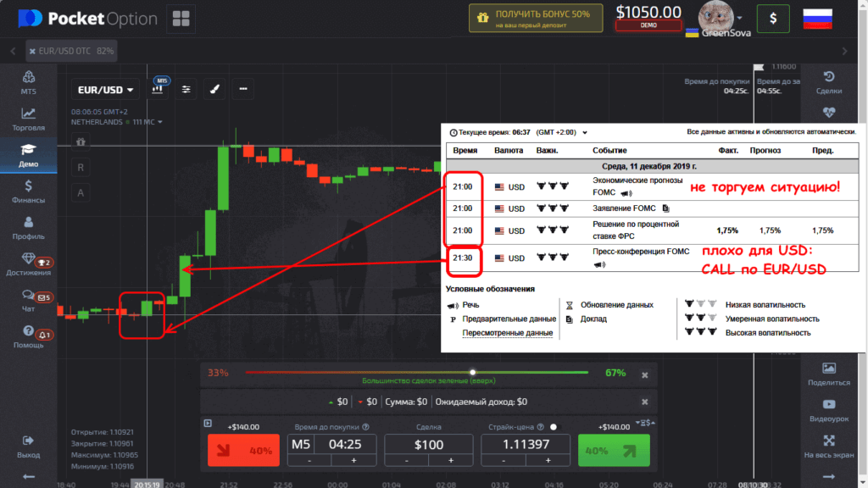
Task: Click the grid layout icon near logo
Action: pyautogui.click(x=180, y=18)
